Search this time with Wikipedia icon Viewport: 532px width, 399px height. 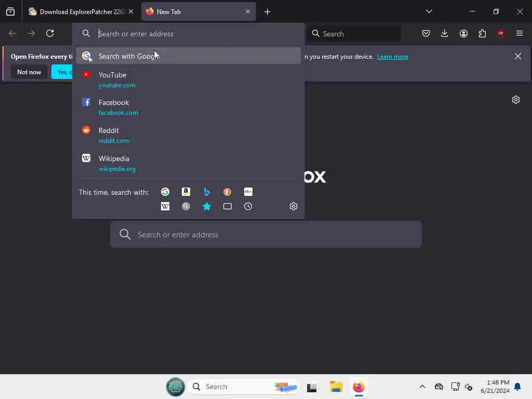165,206
